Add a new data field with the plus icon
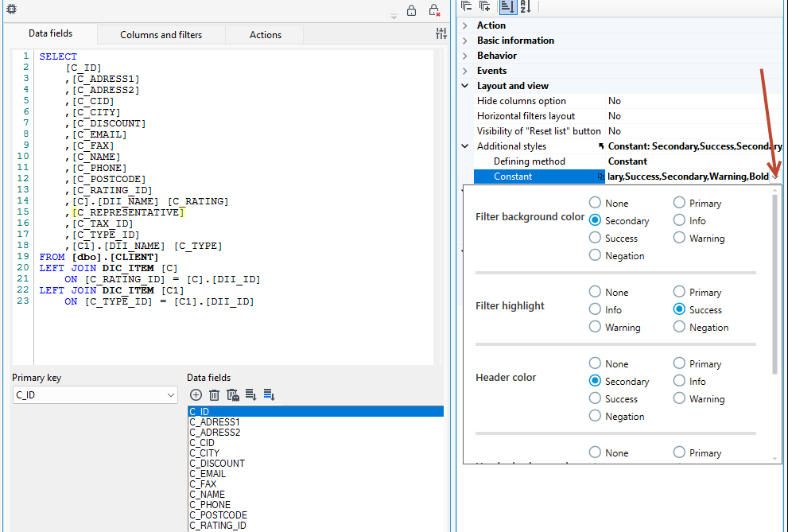 tap(196, 395)
